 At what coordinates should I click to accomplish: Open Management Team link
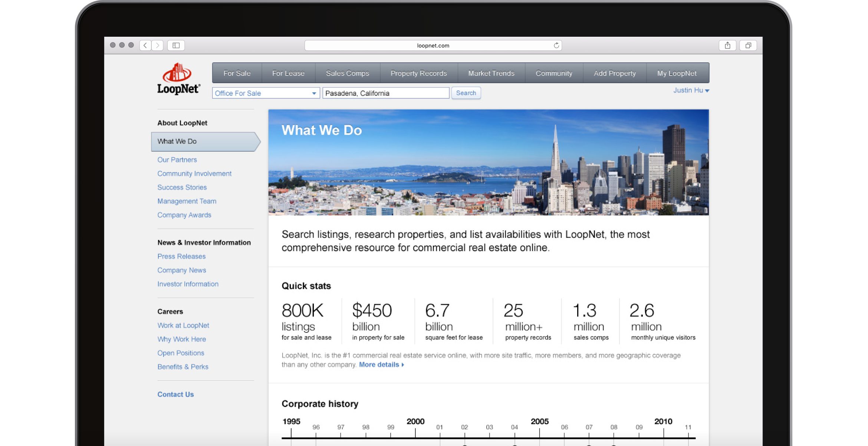187,201
